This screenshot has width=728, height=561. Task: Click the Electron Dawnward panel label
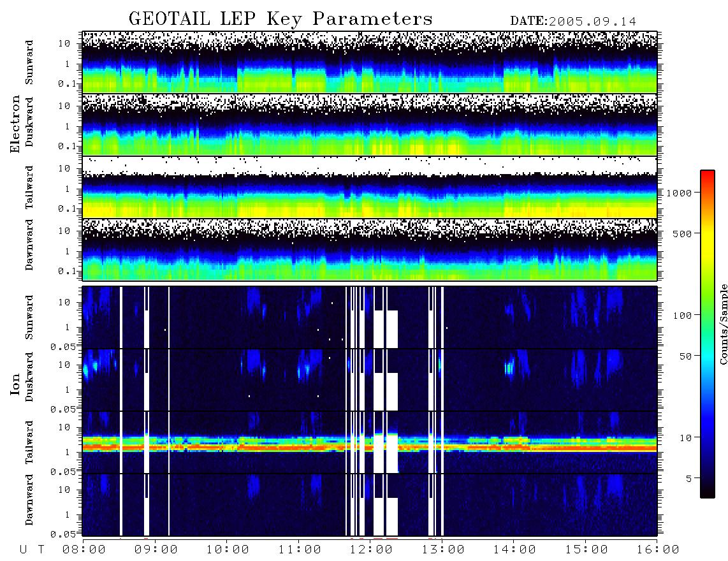pos(29,245)
